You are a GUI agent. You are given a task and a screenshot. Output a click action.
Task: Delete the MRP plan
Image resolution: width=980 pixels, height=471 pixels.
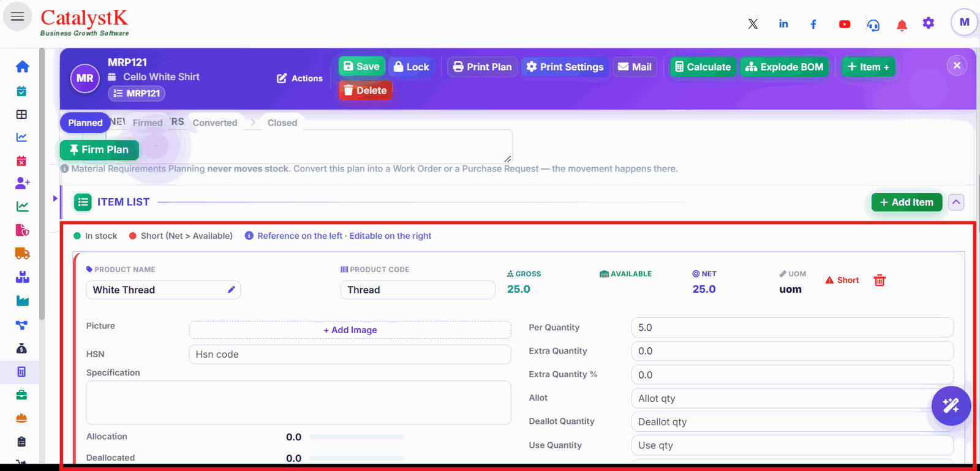tap(366, 90)
